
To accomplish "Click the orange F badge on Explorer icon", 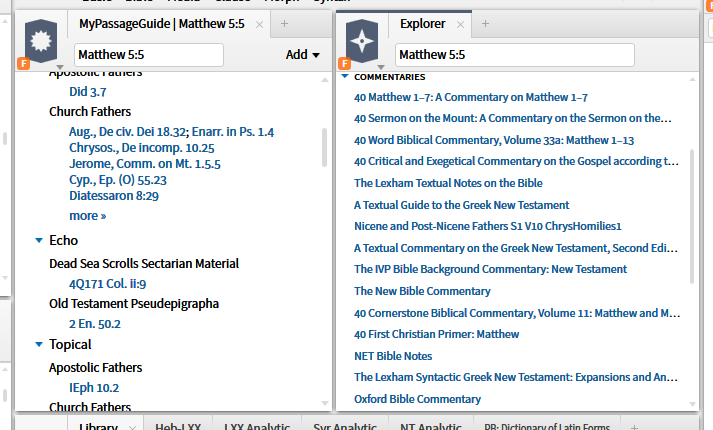I will pyautogui.click(x=345, y=64).
